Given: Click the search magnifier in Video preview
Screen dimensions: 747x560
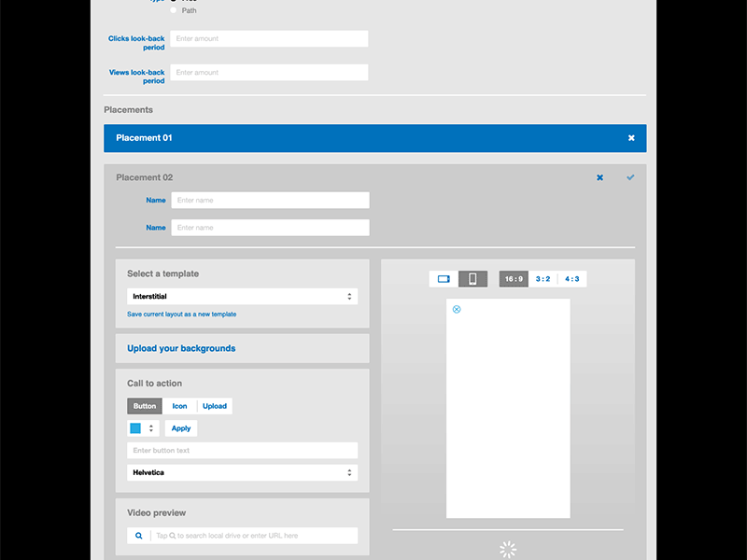Looking at the screenshot, I should click(x=138, y=535).
